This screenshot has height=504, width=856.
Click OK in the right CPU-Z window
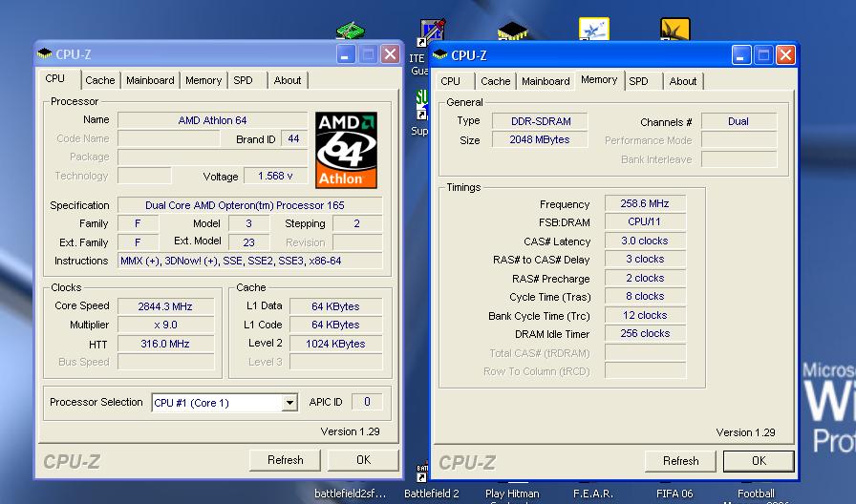pos(759,461)
